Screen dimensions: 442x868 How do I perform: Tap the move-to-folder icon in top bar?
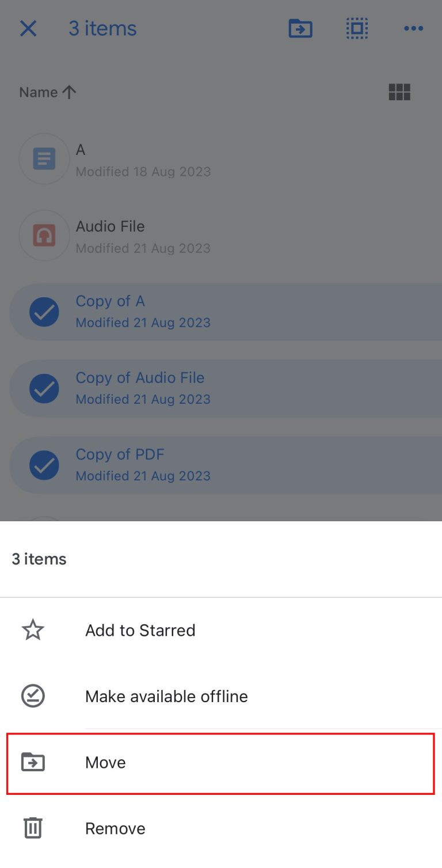(300, 28)
